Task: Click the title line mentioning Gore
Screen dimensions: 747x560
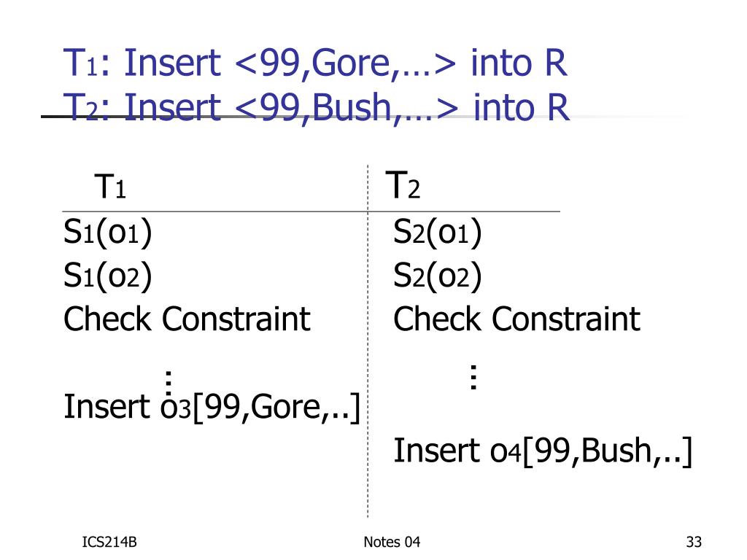Action: [x=314, y=66]
